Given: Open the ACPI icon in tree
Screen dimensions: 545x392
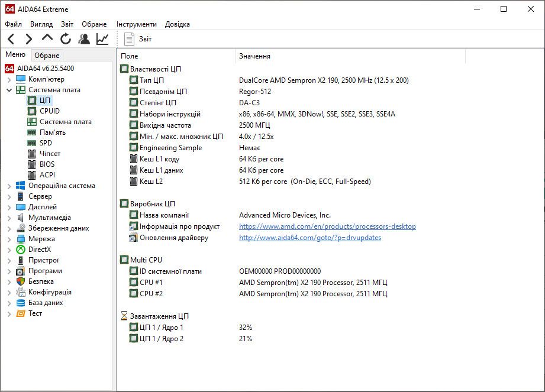Looking at the screenshot, I should tap(31, 174).
